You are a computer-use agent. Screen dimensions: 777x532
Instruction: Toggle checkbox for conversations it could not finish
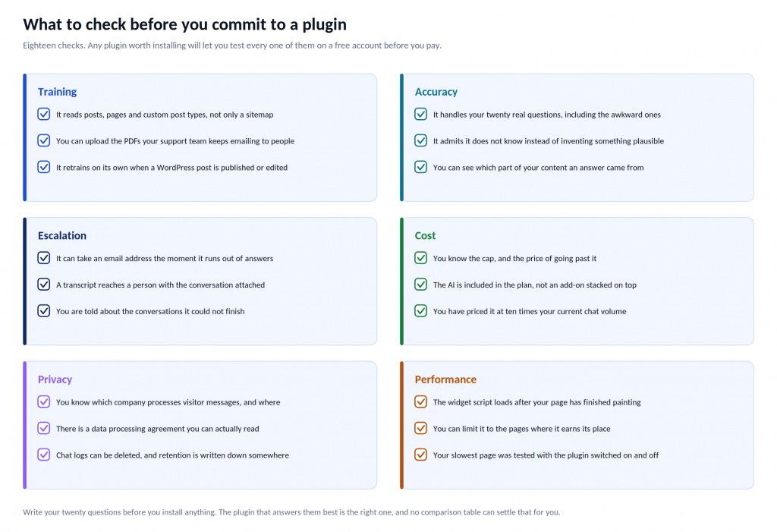click(43, 311)
